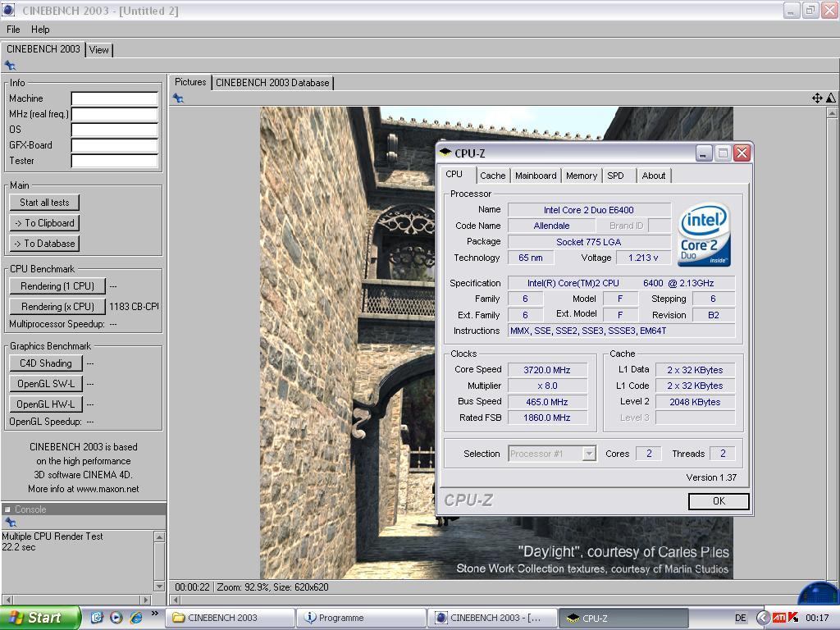Click the To Database button
Screen dimensions: 840x630
pos(44,243)
